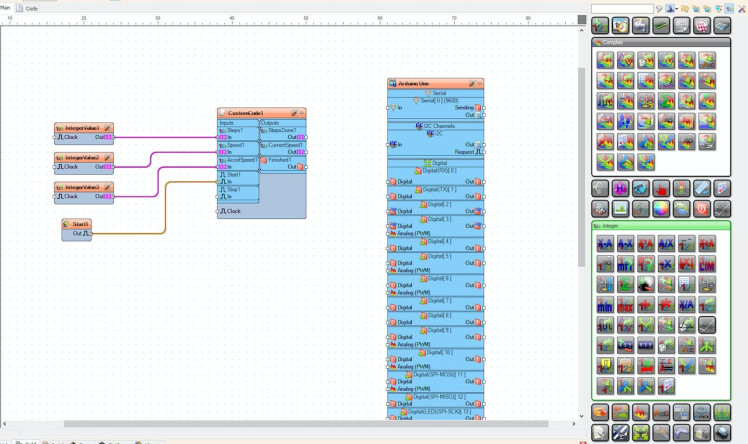This screenshot has width=748, height=444.
Task: Select the first category icon in palette toolbar
Action: coord(600,25)
